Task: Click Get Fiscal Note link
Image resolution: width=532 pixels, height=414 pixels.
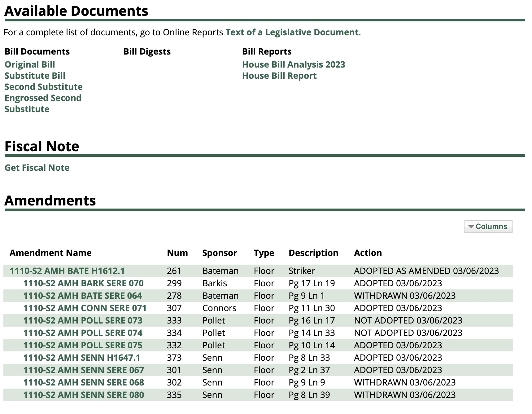Action: pyautogui.click(x=37, y=168)
